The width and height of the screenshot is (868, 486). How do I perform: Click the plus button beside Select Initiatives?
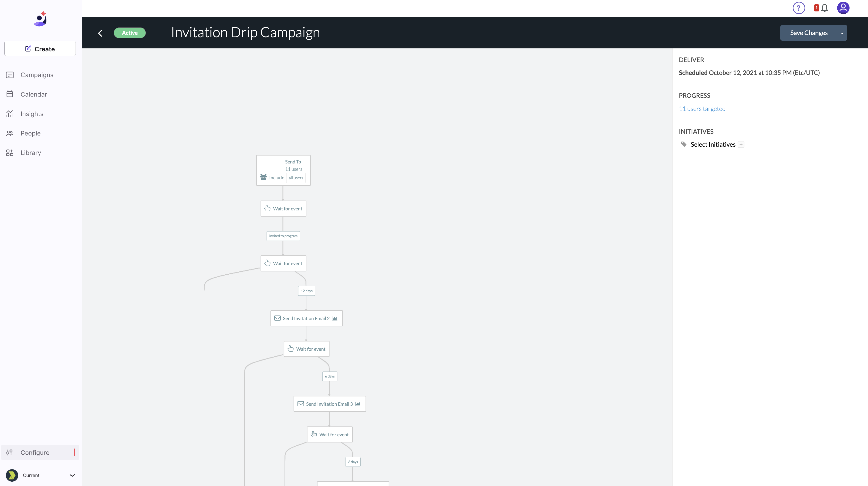tap(741, 144)
